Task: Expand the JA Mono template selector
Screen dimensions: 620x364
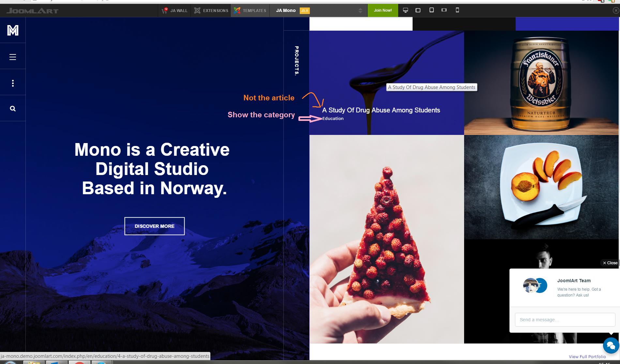Action: click(360, 10)
